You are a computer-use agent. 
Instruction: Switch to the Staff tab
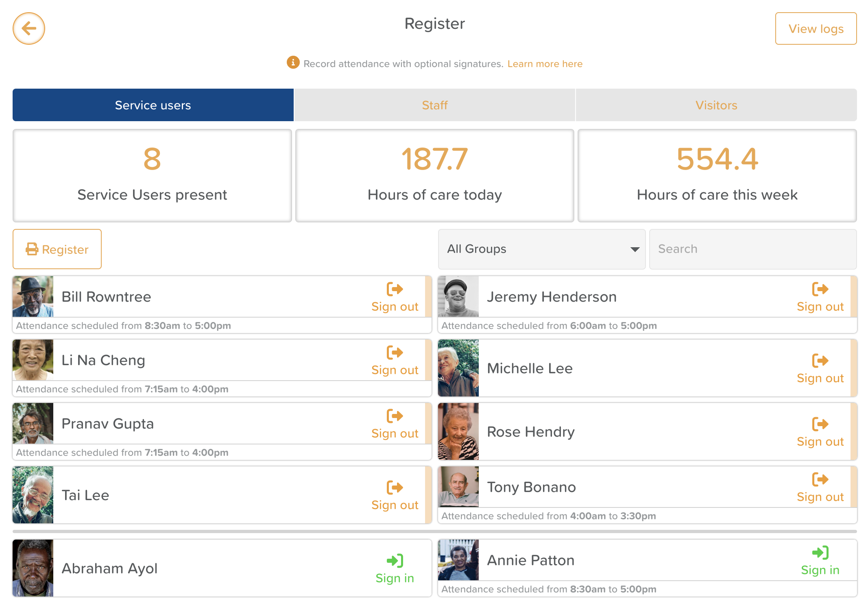tap(434, 105)
